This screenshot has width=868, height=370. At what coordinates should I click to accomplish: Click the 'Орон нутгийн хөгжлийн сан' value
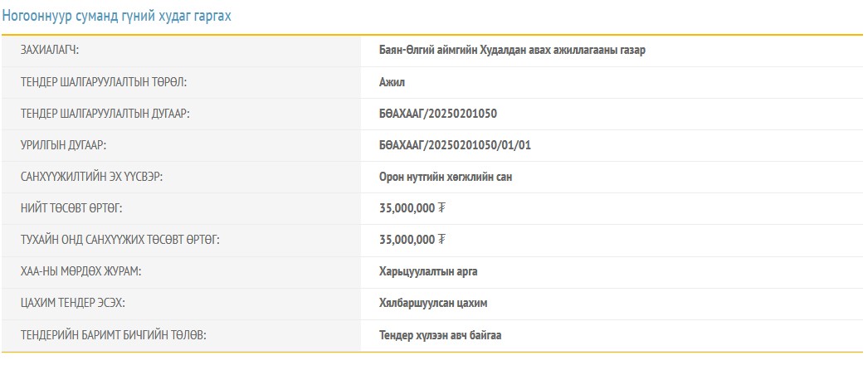[x=451, y=177]
